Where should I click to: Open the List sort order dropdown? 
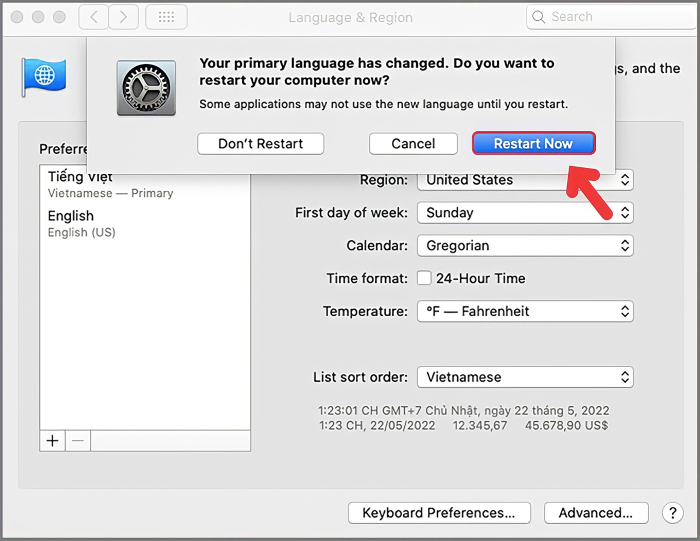click(x=525, y=377)
